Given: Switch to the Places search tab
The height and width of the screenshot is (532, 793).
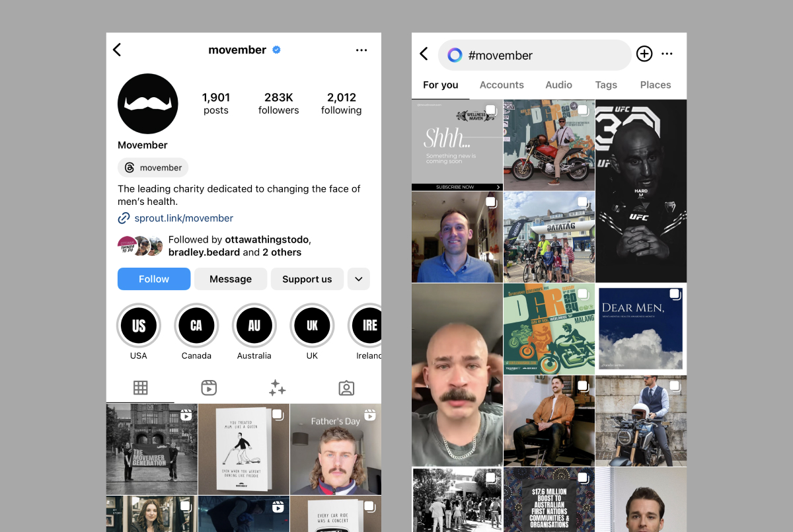Looking at the screenshot, I should [656, 85].
